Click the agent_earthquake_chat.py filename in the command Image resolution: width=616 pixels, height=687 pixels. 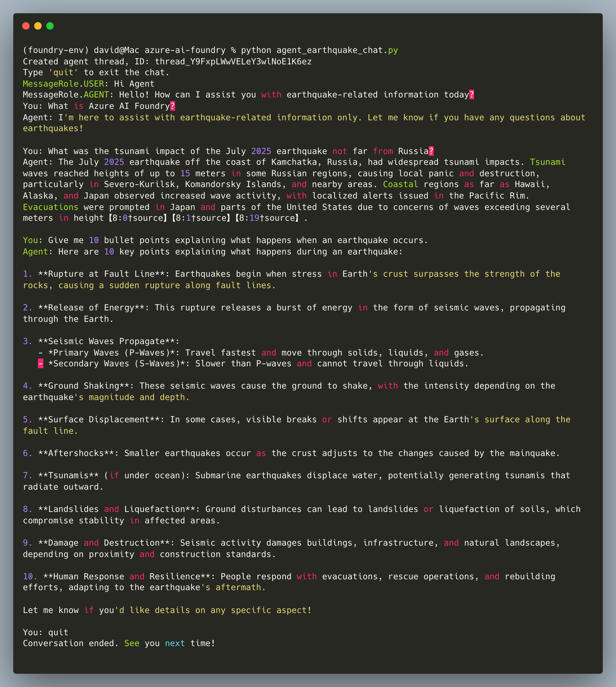pyautogui.click(x=337, y=51)
